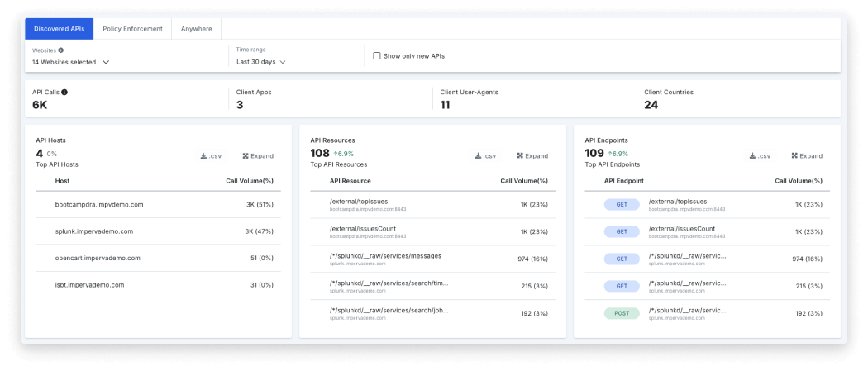Switch to the Anywhere tab
This screenshot has height=371, width=868.
(197, 29)
